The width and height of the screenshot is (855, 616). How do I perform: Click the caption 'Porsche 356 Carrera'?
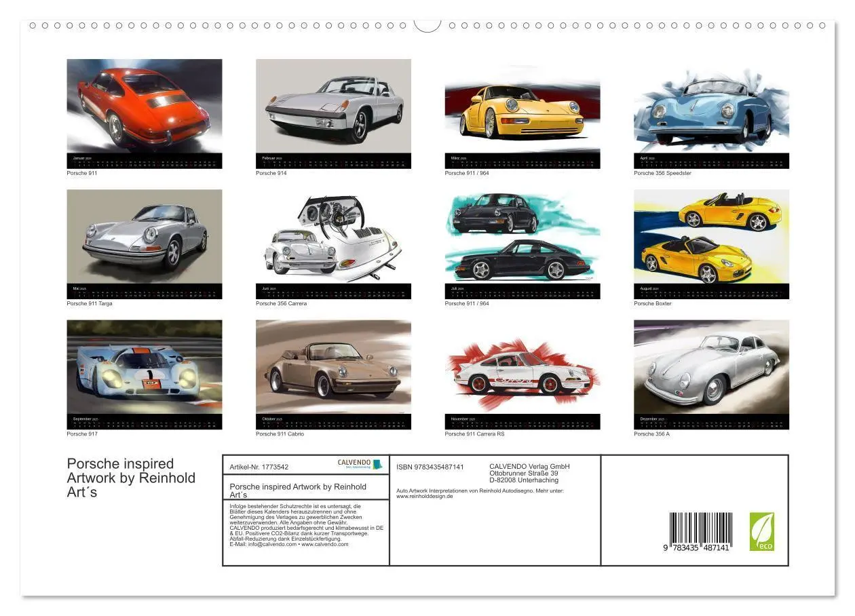coord(281,303)
